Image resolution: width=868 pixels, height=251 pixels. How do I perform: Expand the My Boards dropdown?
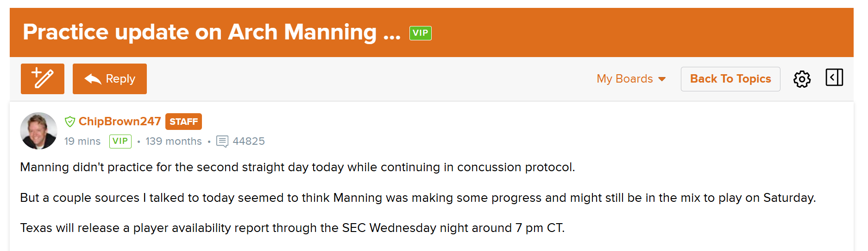tap(631, 79)
